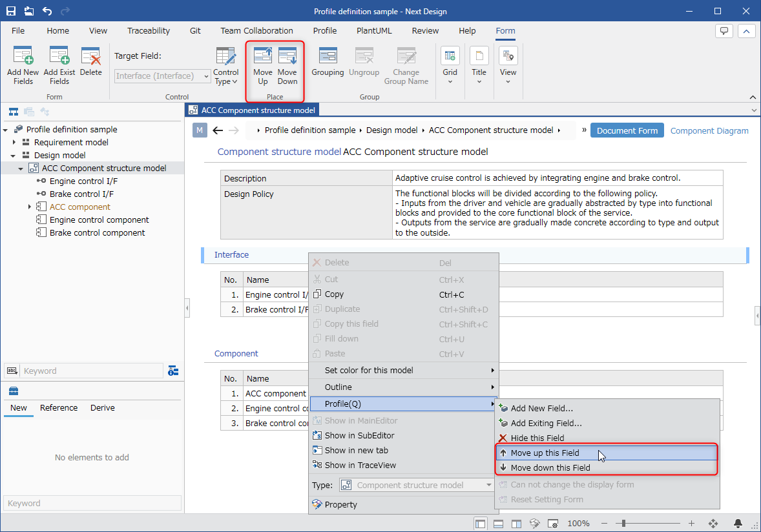The height and width of the screenshot is (532, 761).
Task: Open the notification bell in status bar
Action: [738, 523]
